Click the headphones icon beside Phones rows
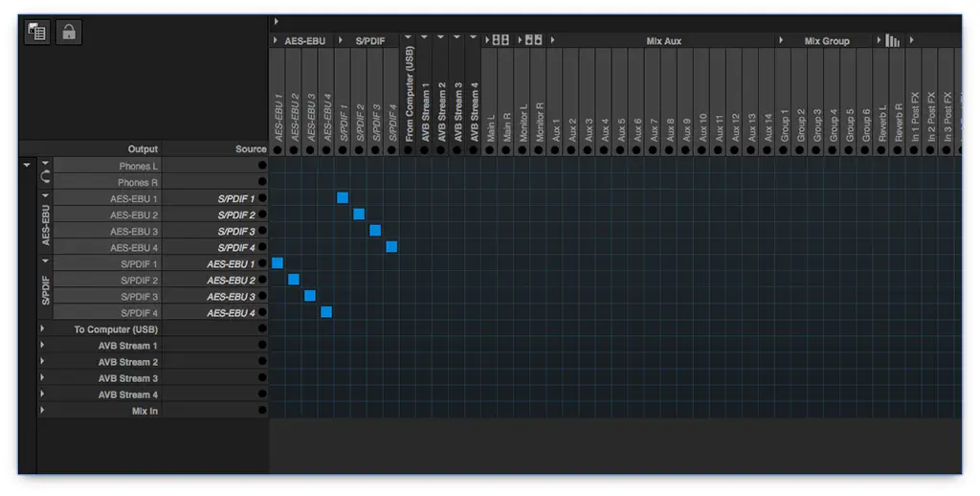 click(x=44, y=174)
